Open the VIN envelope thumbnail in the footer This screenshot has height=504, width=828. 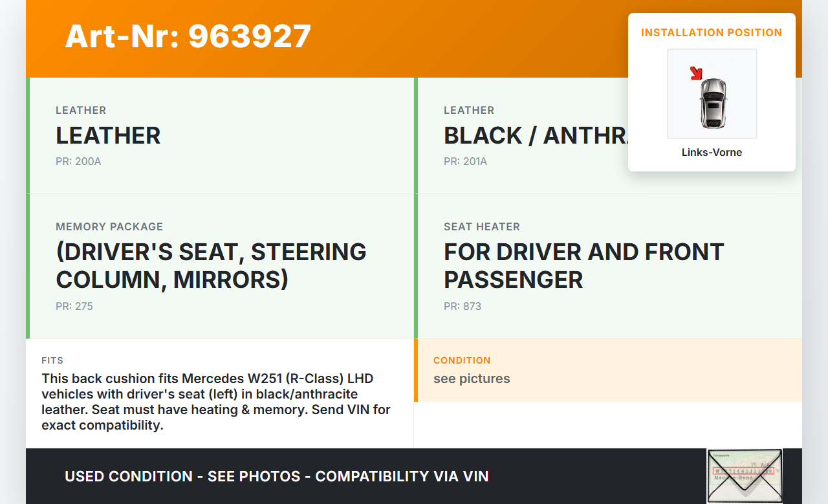coord(744,476)
